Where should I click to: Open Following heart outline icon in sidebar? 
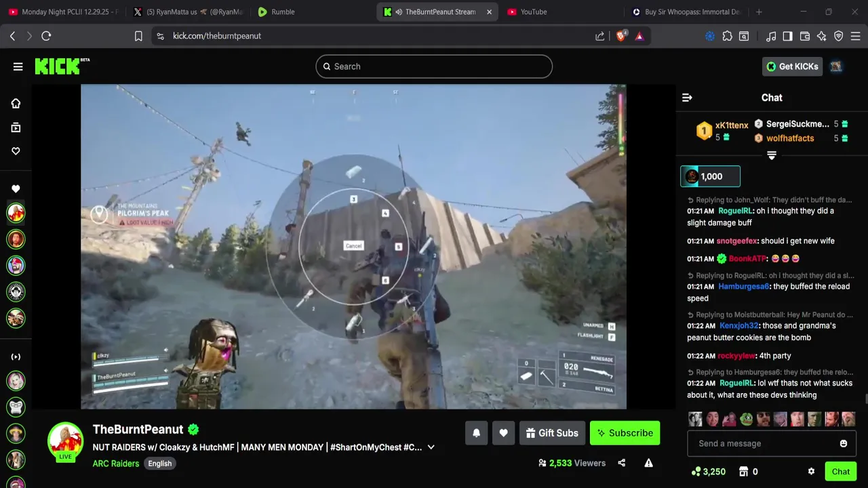16,151
